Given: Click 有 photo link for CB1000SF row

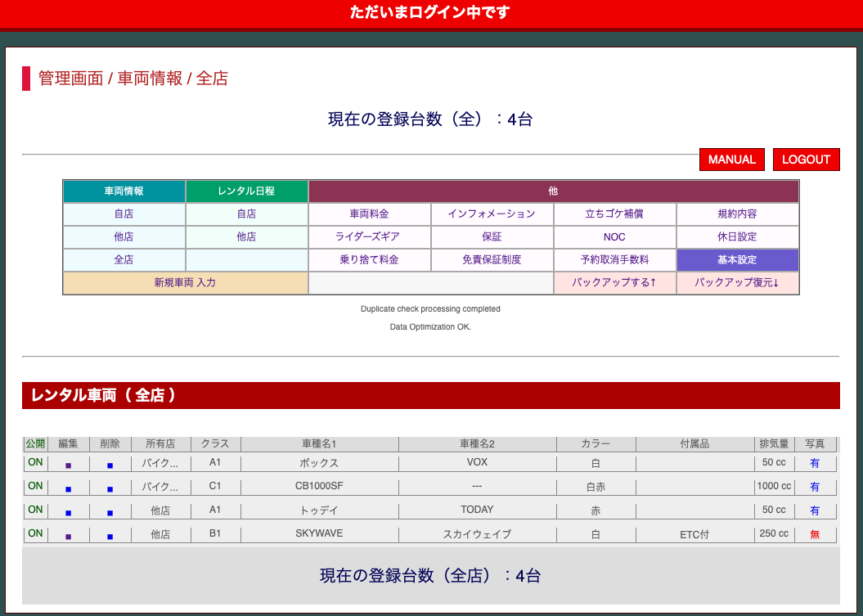Looking at the screenshot, I should click(x=815, y=488).
